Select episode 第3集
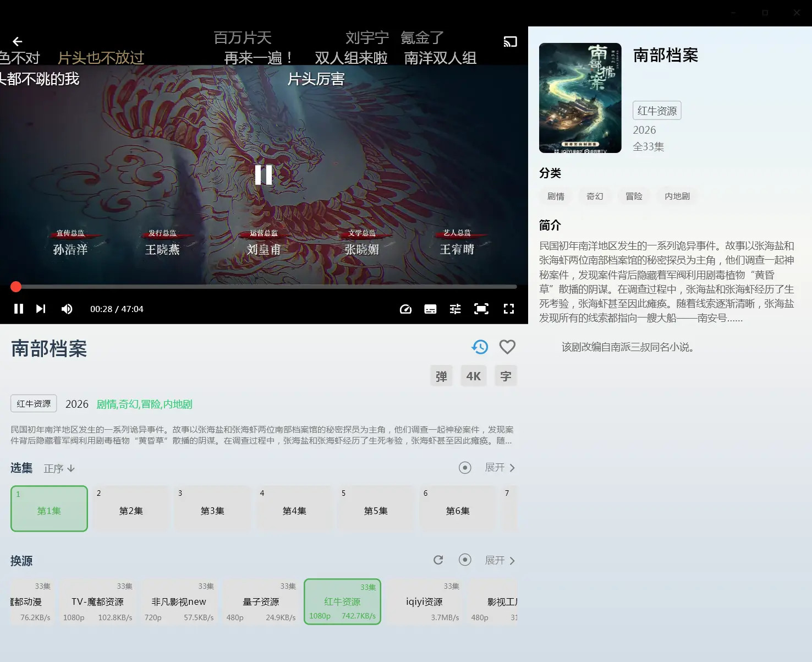Image resolution: width=812 pixels, height=662 pixels. click(212, 508)
